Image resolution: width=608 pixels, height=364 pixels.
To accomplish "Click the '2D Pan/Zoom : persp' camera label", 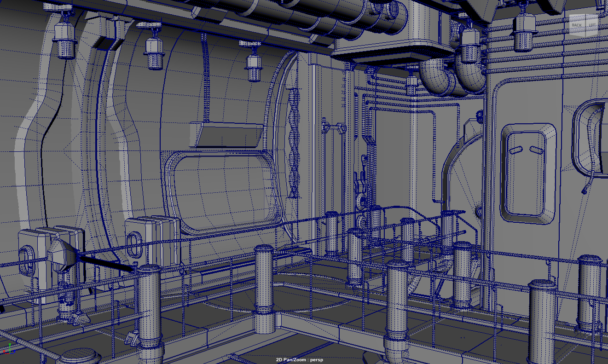I will click(299, 360).
